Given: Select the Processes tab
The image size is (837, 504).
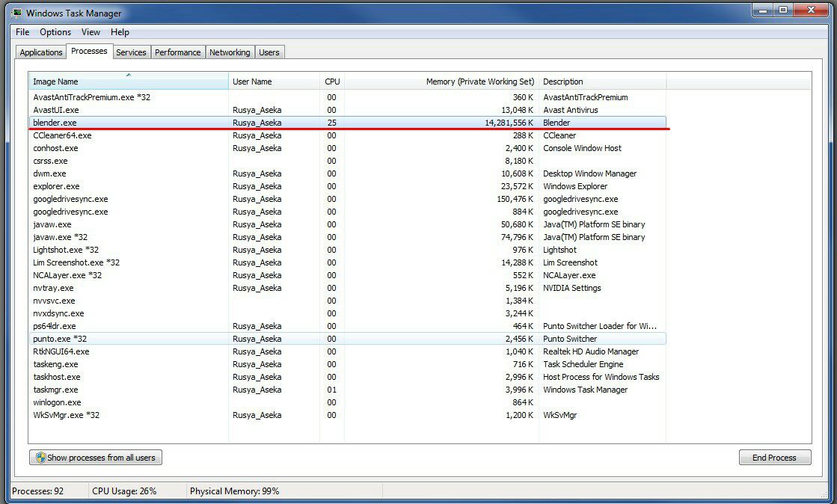Looking at the screenshot, I should 89,52.
